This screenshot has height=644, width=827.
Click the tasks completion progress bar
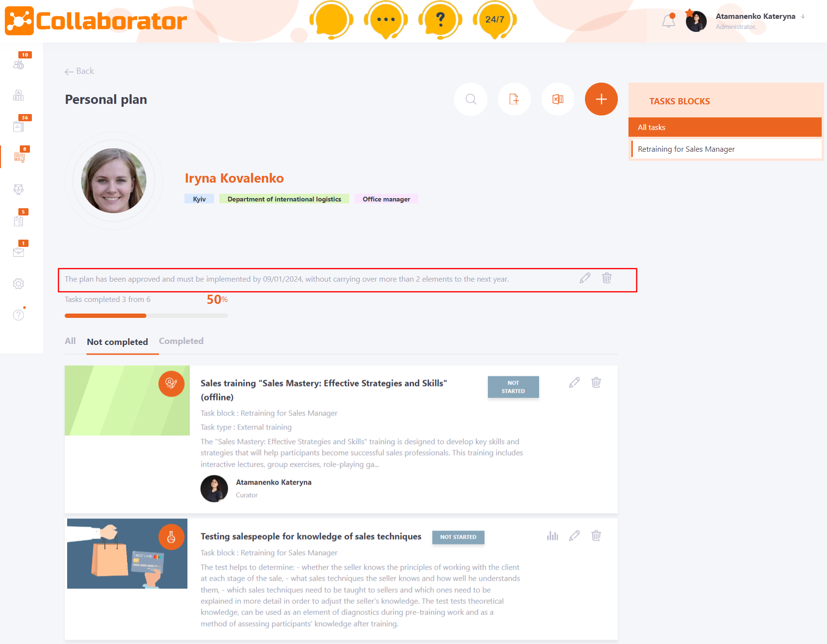point(145,315)
